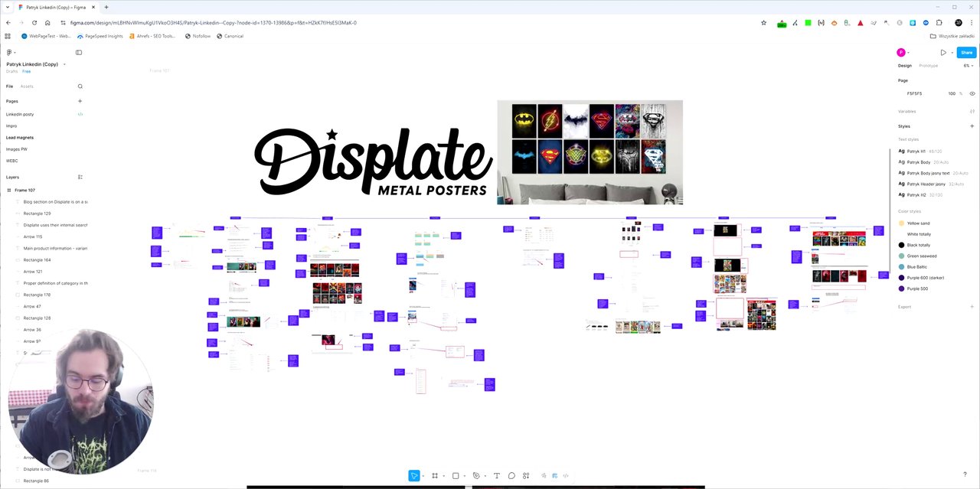Reload the page in Chrome

(34, 23)
